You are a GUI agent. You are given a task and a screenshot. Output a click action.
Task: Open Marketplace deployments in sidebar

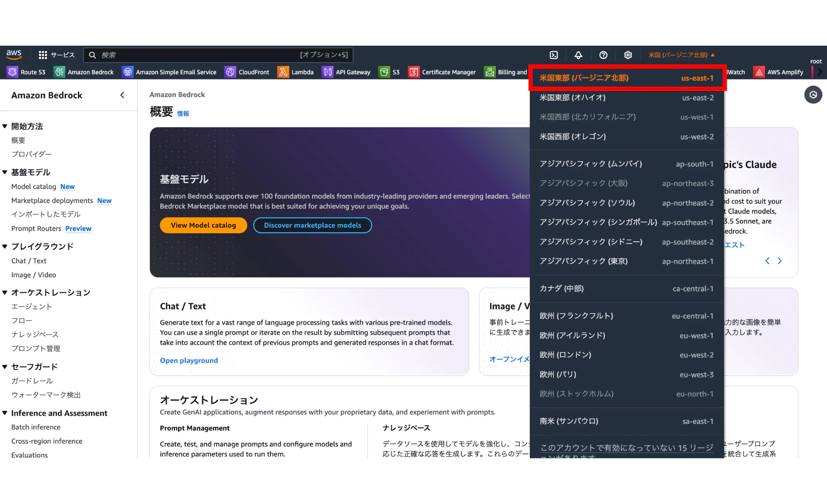52,201
